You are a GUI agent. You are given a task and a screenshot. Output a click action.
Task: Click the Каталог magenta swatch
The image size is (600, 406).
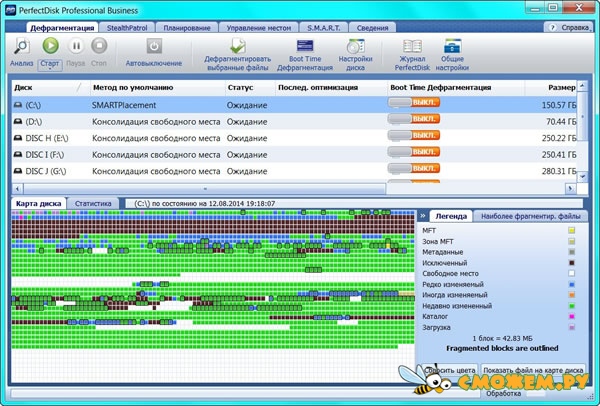[571, 316]
